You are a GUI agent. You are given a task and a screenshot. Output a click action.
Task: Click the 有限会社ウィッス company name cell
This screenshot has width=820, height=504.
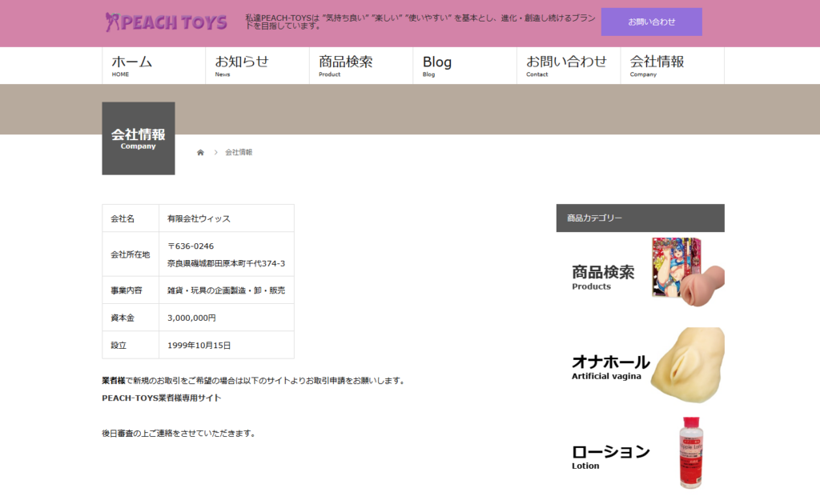coord(227,218)
